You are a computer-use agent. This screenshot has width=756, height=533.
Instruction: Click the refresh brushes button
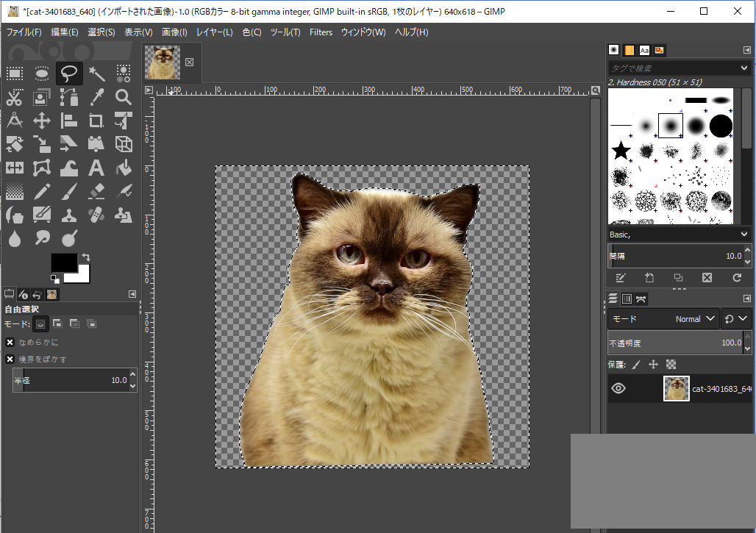(737, 278)
